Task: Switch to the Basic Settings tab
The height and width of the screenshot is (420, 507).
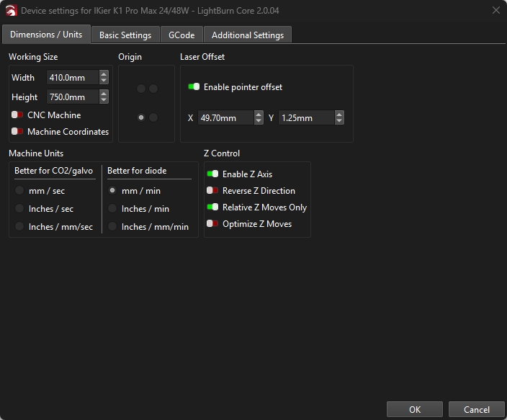Action: point(125,35)
